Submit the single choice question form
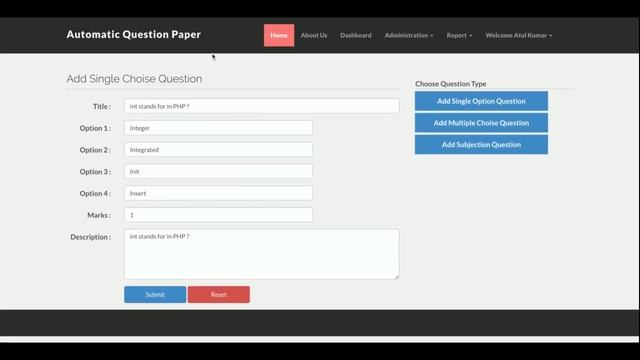The height and width of the screenshot is (360, 640). point(155,294)
